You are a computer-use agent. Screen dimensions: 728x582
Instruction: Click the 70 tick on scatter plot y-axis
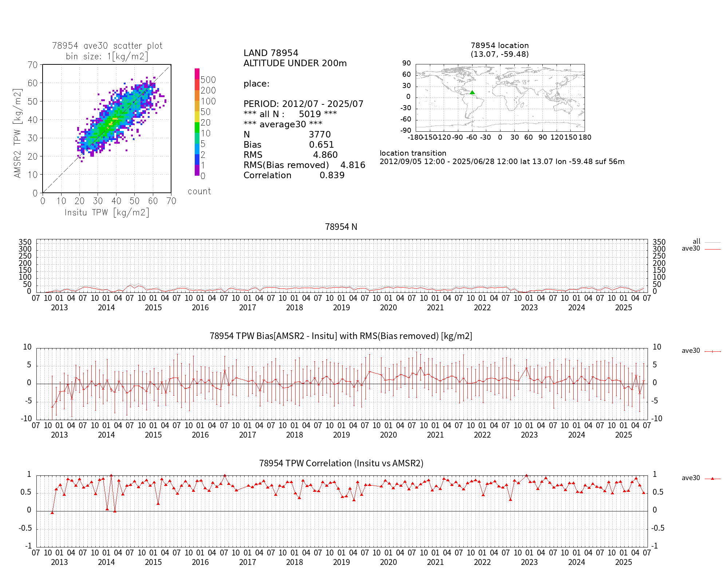(x=33, y=65)
